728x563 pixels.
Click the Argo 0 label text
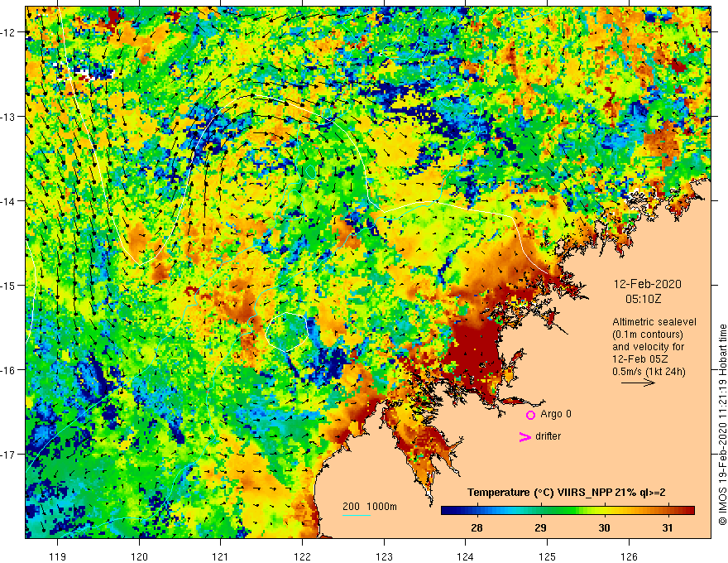[556, 414]
